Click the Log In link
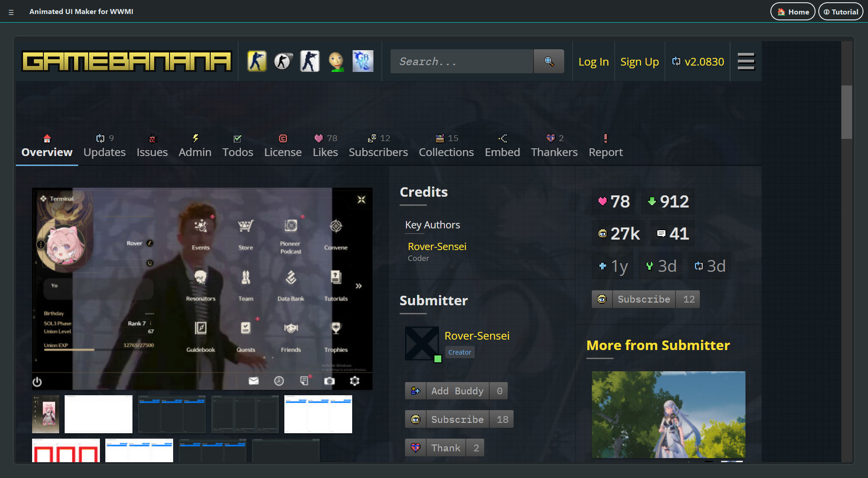This screenshot has height=478, width=868. pyautogui.click(x=593, y=62)
